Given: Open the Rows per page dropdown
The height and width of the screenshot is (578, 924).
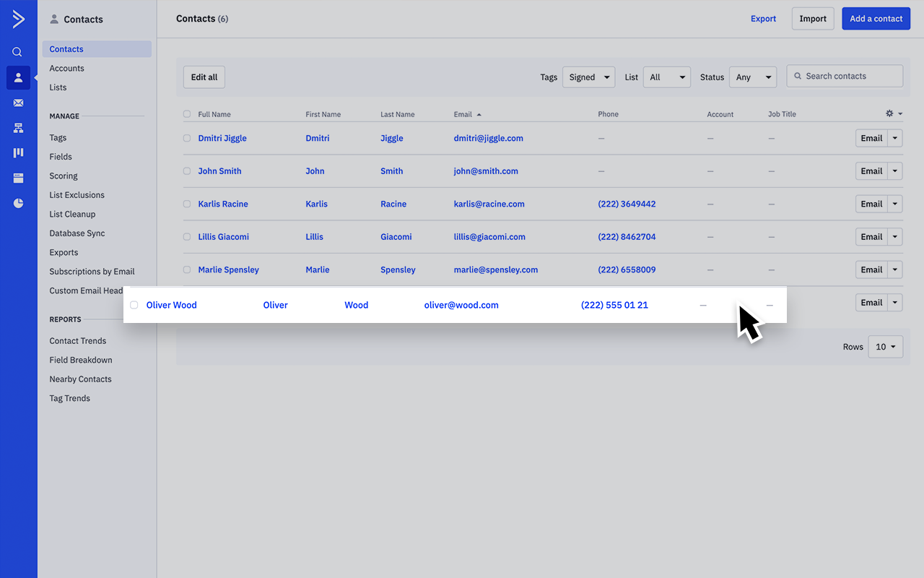Looking at the screenshot, I should (885, 347).
